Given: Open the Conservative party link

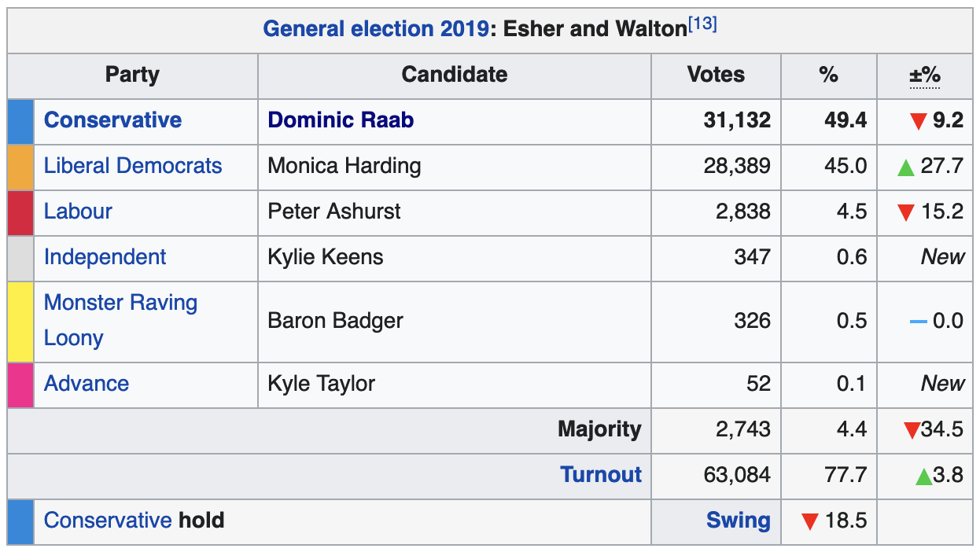Looking at the screenshot, I should click(x=112, y=120).
